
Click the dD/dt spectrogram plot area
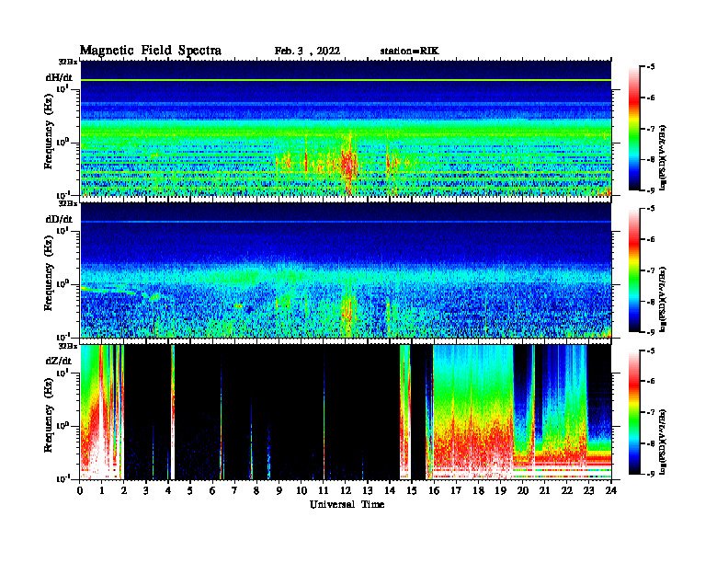346,270
